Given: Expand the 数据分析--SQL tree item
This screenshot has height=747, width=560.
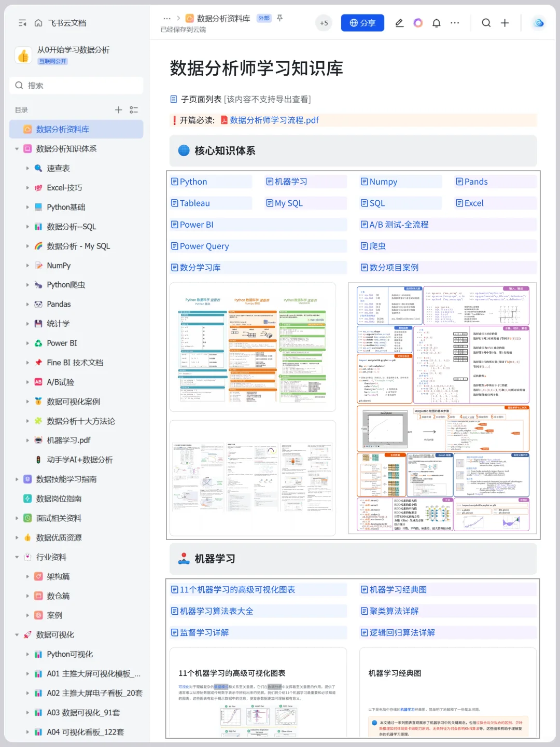Looking at the screenshot, I should pos(27,227).
